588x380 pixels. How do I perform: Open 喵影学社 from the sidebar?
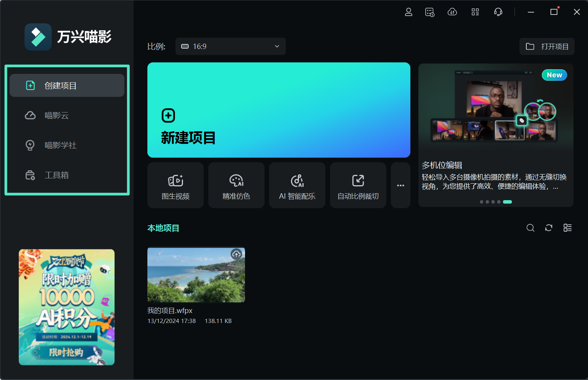pos(60,145)
